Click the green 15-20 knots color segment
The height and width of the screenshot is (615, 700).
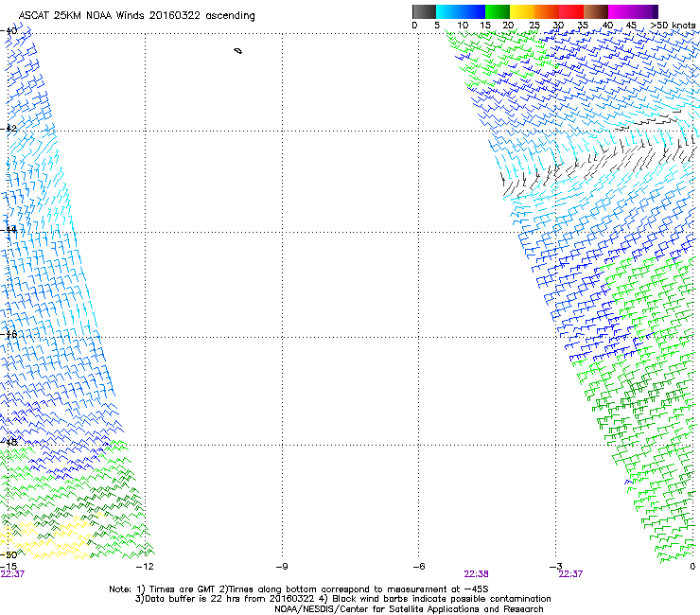pos(498,11)
